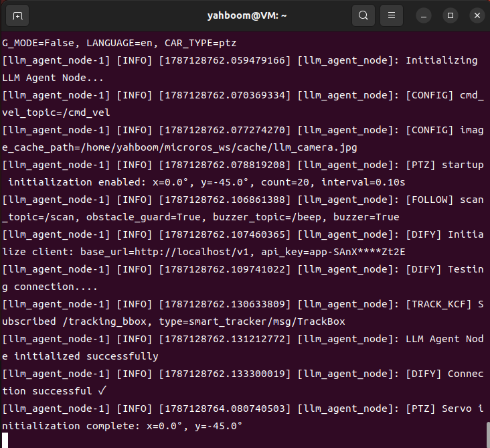Click the window title yahboom@VM: ~
The image size is (490, 448).
point(247,15)
